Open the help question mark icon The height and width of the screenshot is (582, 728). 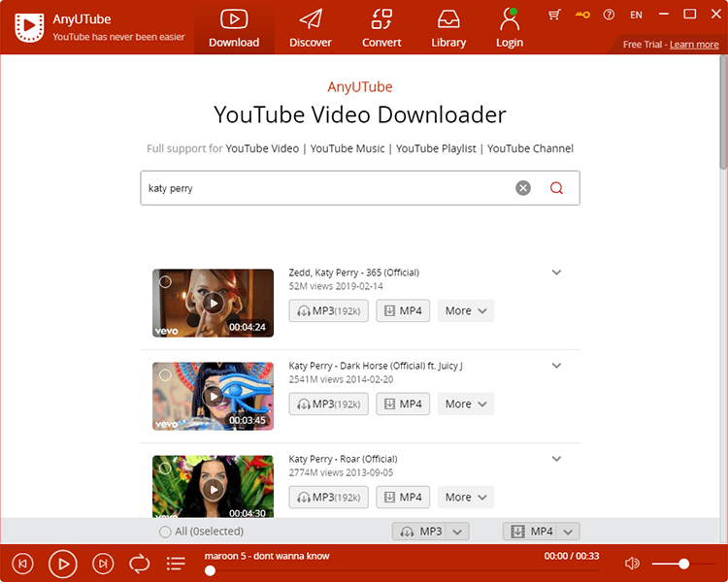click(x=609, y=15)
